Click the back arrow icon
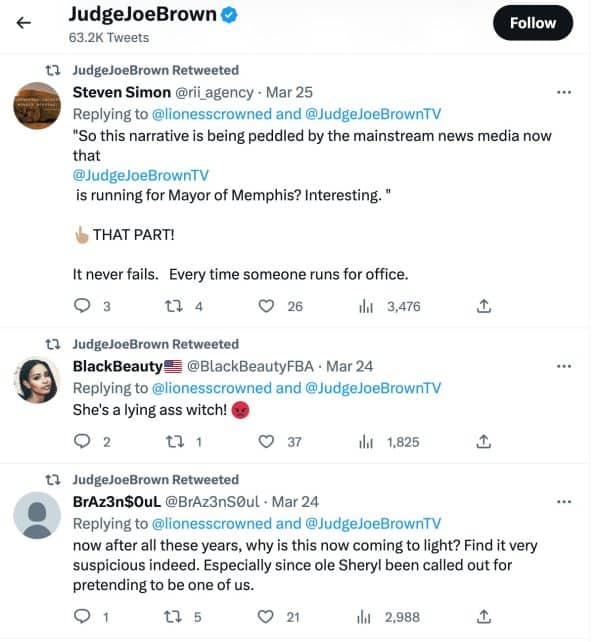The height and width of the screenshot is (642, 600). (x=24, y=21)
